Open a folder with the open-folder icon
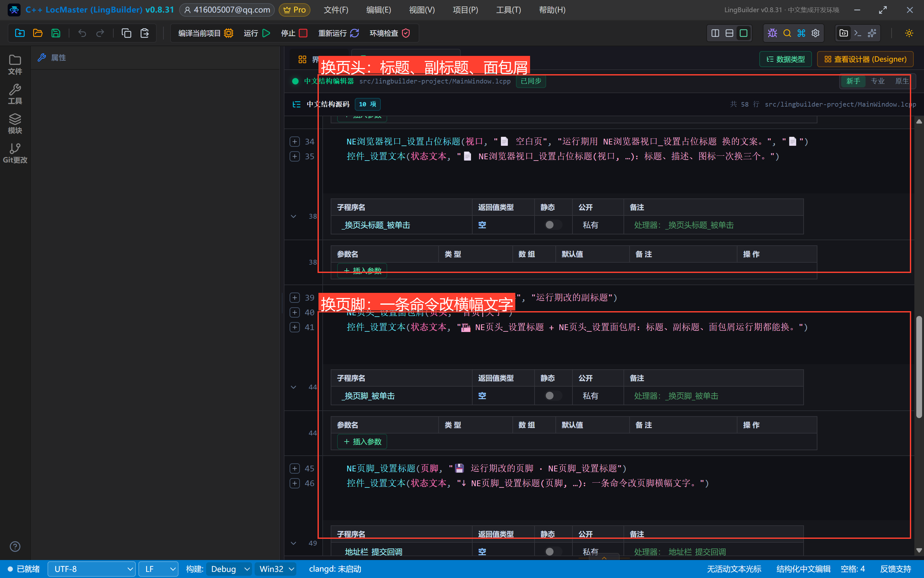 point(38,33)
